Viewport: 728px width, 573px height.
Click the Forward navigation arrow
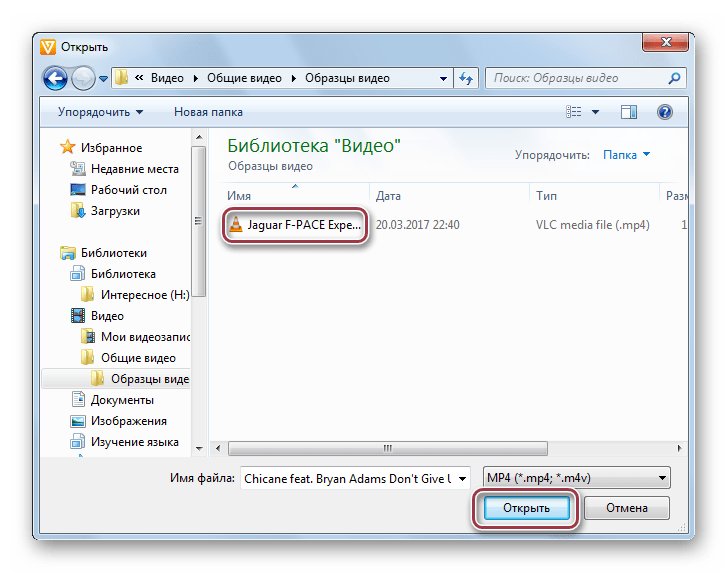tap(83, 78)
